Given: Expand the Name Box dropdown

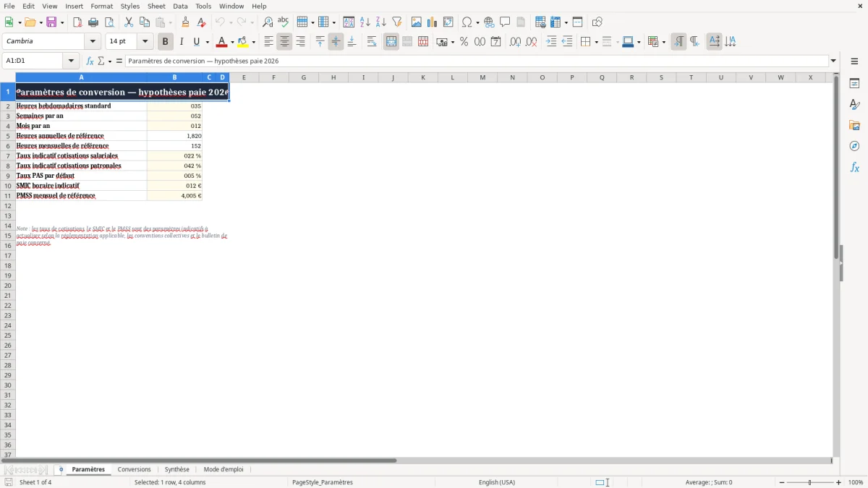Looking at the screenshot, I should (71, 61).
